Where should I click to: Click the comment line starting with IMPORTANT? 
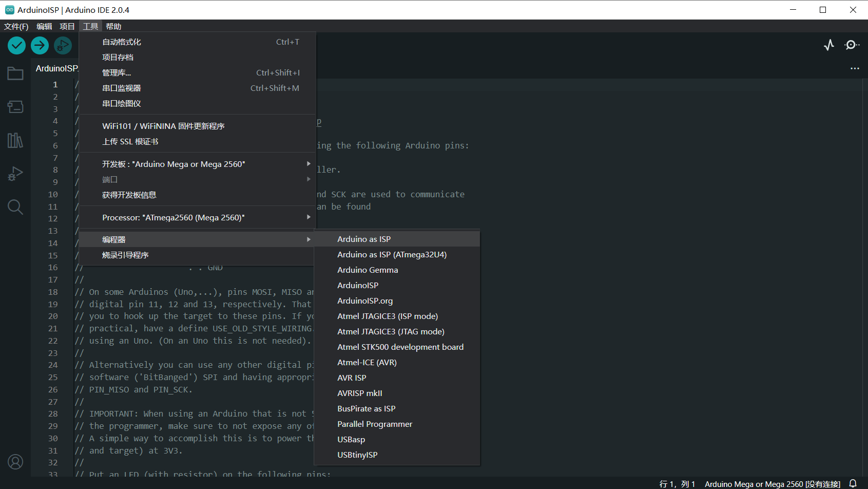click(x=194, y=413)
